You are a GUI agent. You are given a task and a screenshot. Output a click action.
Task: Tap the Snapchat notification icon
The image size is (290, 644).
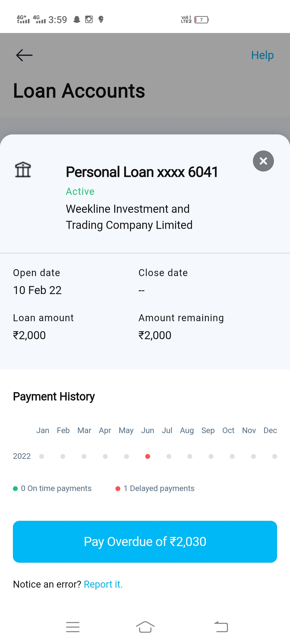[x=77, y=20]
